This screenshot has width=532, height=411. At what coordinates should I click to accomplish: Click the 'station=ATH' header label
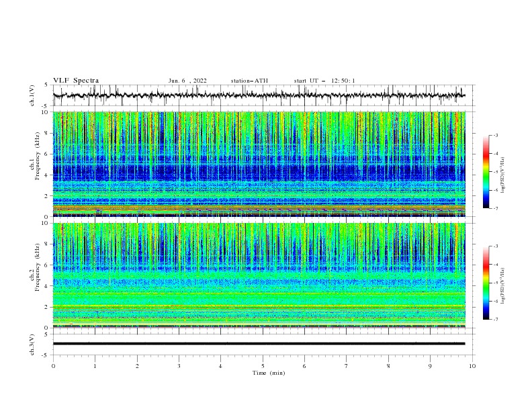point(249,81)
